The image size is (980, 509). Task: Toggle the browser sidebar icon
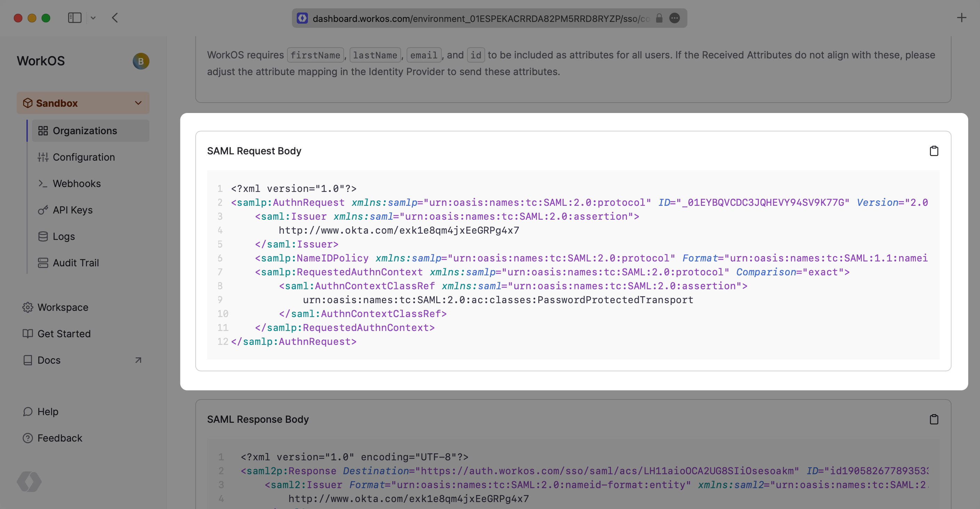point(75,18)
